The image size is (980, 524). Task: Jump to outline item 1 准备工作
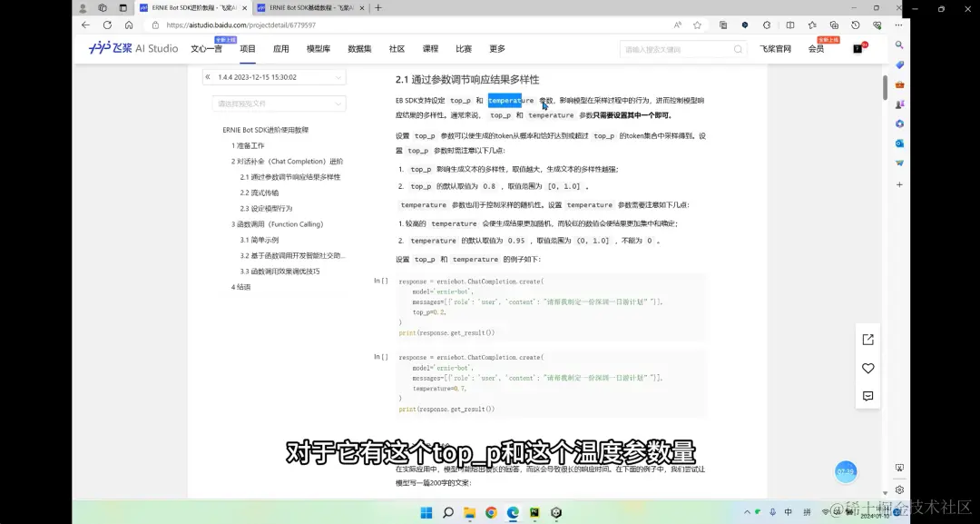(248, 145)
